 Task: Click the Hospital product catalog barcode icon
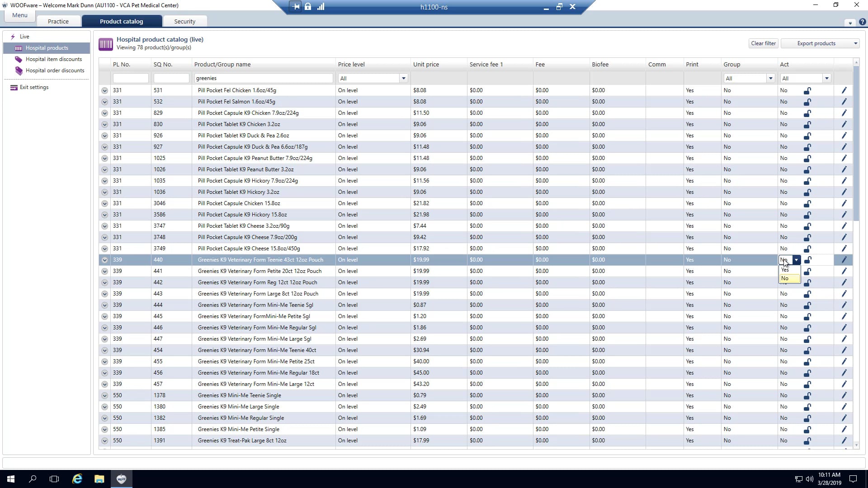coord(105,44)
